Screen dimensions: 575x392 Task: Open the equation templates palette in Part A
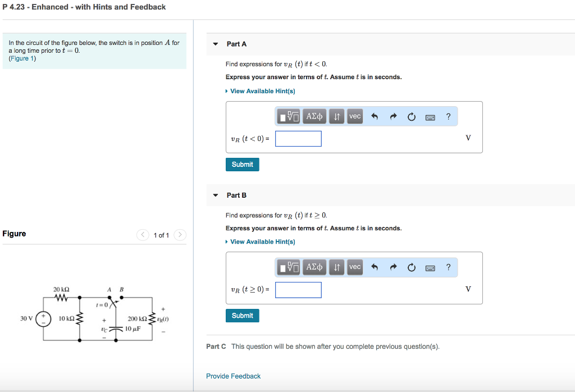click(289, 116)
